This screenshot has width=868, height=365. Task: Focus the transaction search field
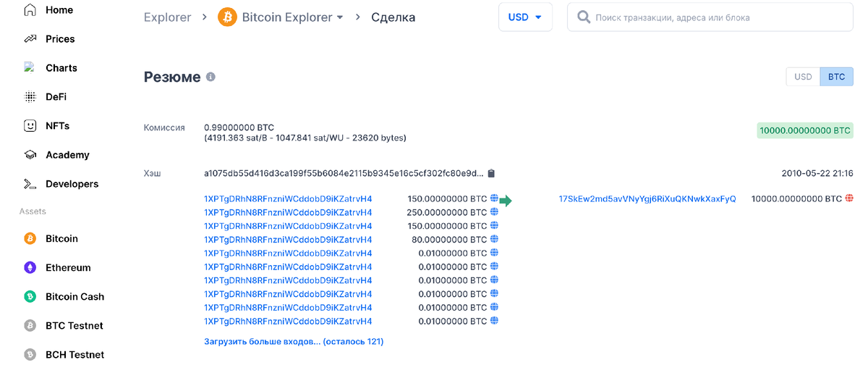(710, 17)
